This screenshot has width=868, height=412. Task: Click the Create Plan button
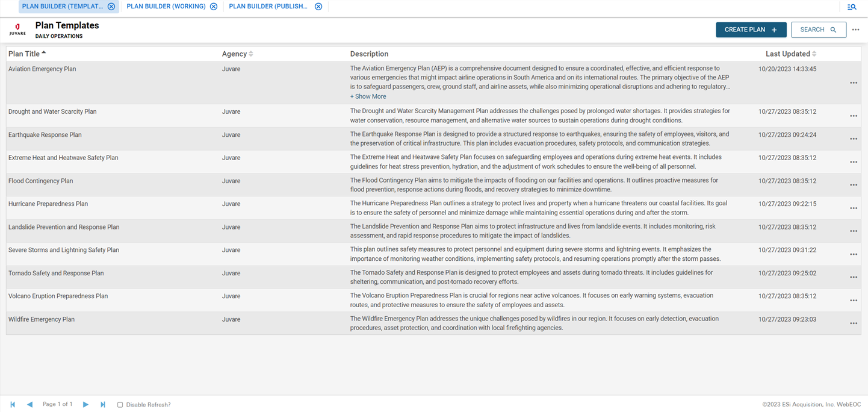[751, 29]
